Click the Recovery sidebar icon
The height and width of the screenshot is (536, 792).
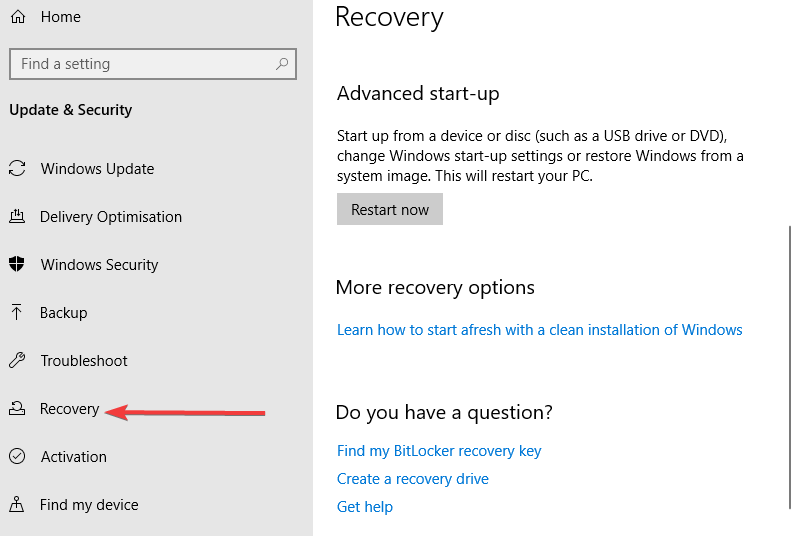[x=17, y=408]
